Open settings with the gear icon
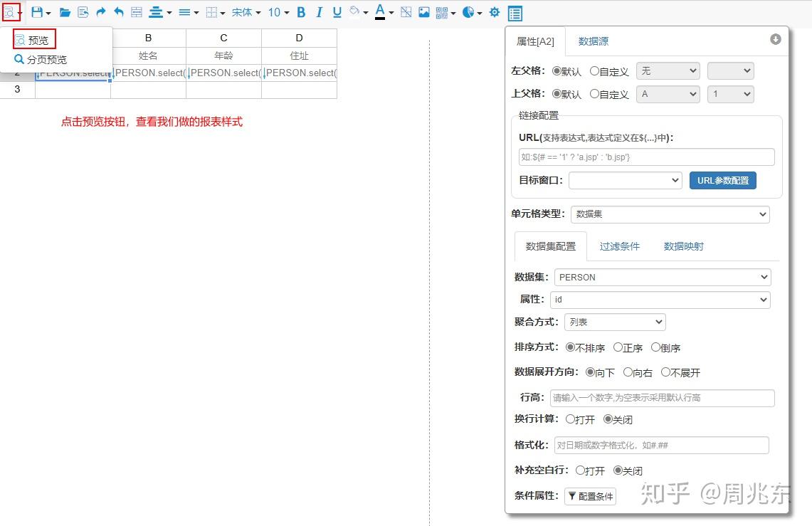This screenshot has height=526, width=812. tap(495, 12)
